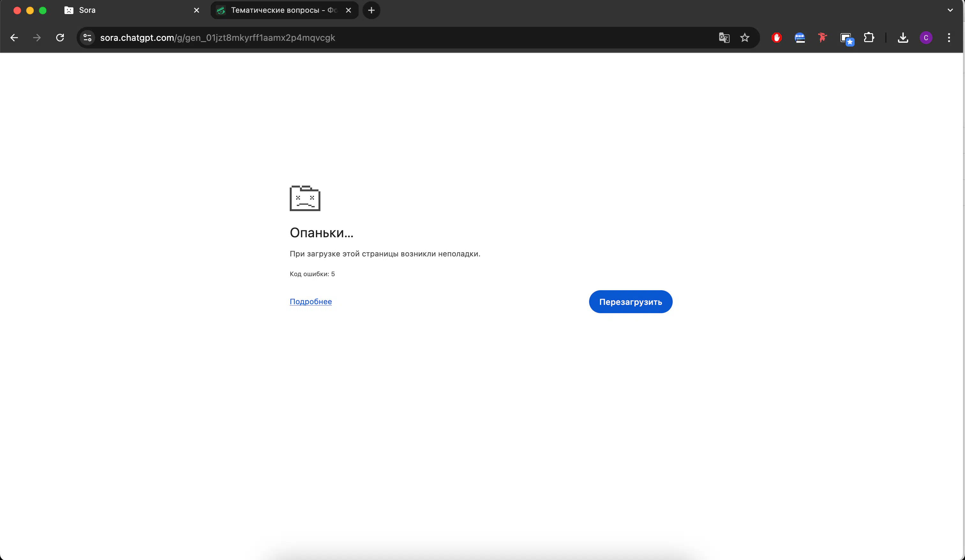
Task: Go back to the previous page
Action: (14, 38)
